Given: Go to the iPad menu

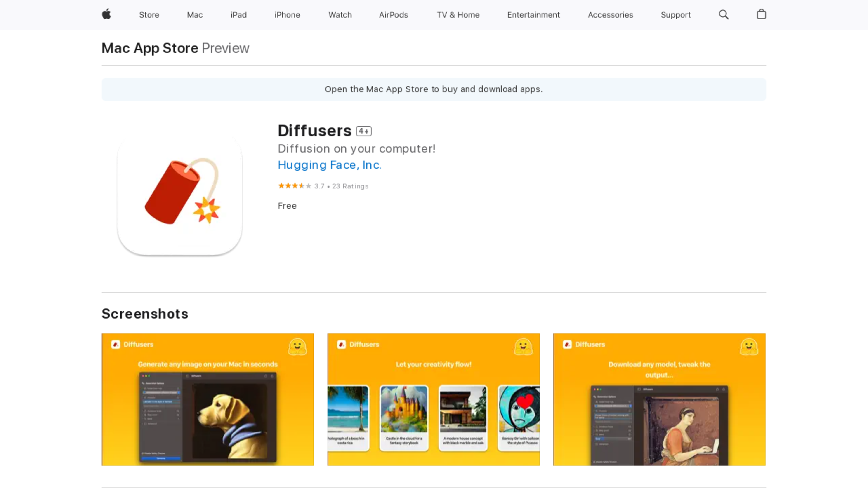Looking at the screenshot, I should tap(238, 15).
